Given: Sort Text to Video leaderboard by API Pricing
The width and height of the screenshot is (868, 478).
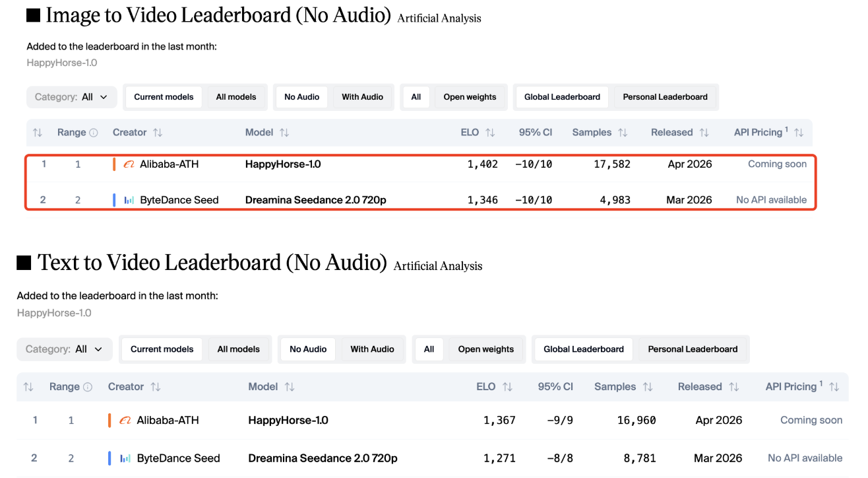Looking at the screenshot, I should 834,387.
